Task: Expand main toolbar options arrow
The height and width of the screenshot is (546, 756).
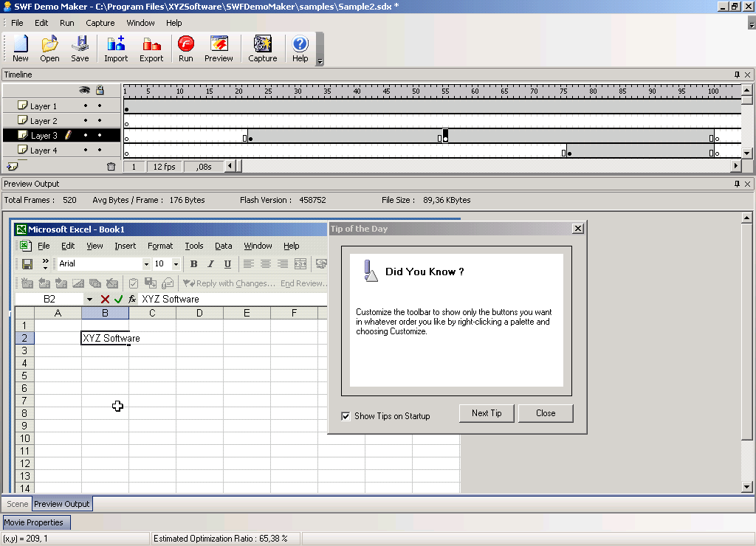Action: coord(320,61)
